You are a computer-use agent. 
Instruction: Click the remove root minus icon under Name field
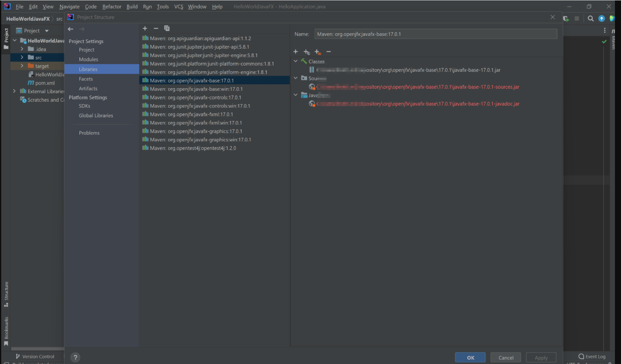[x=329, y=51]
